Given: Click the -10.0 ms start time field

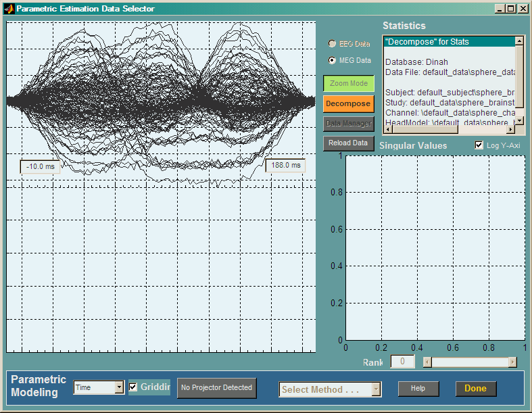Looking at the screenshot, I should pos(40,166).
